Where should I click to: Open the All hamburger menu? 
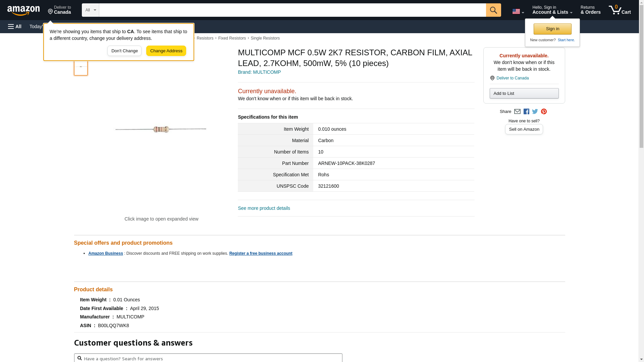click(x=15, y=26)
